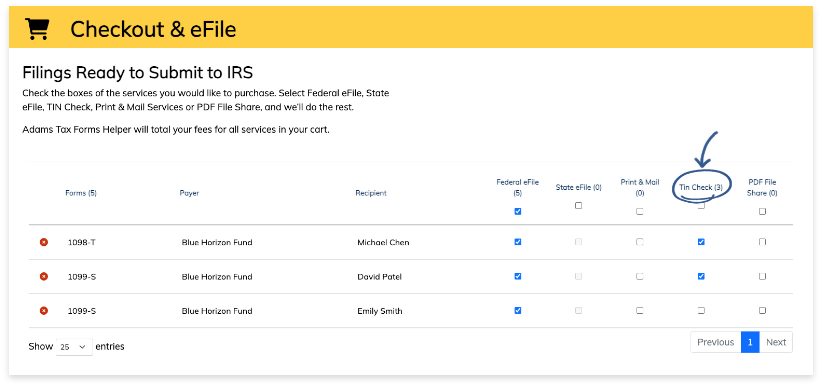Screen dimensions: 822x387
Task: Click the Tin Check (3) column header
Action: pos(701,187)
